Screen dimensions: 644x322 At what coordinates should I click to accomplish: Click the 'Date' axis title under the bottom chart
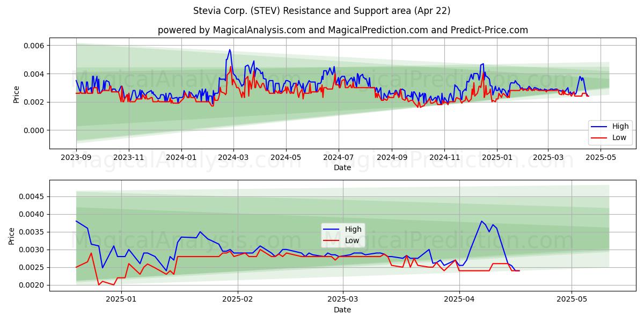pos(342,310)
